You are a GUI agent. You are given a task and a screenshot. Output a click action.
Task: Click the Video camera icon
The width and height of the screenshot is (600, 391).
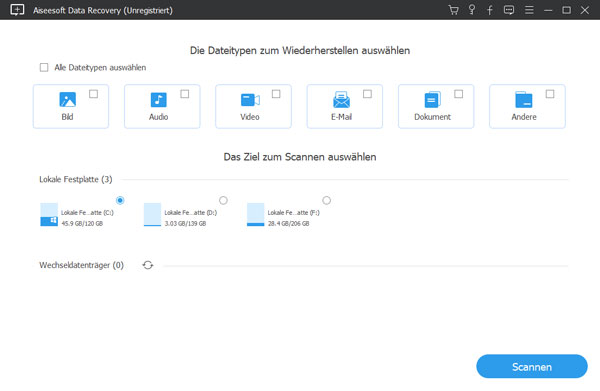(x=250, y=100)
